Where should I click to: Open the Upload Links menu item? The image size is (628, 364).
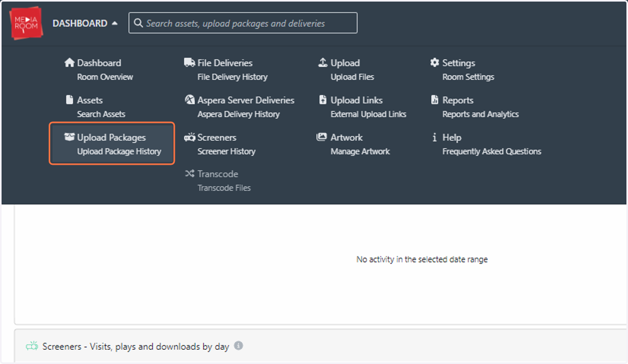point(357,100)
